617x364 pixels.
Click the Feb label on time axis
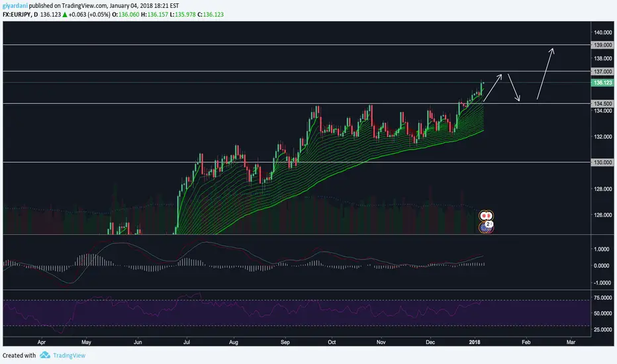[x=526, y=342]
